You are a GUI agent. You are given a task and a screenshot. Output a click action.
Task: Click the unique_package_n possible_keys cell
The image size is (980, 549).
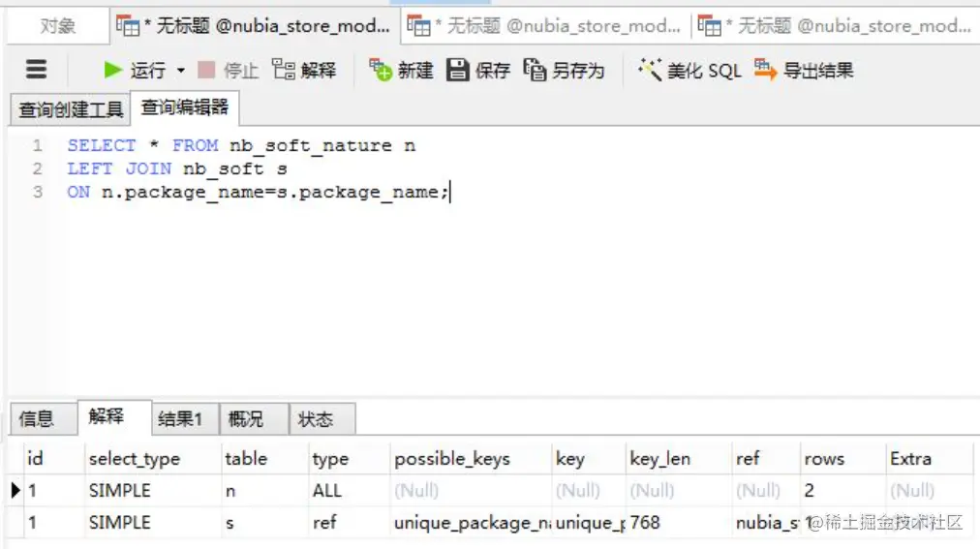click(471, 523)
